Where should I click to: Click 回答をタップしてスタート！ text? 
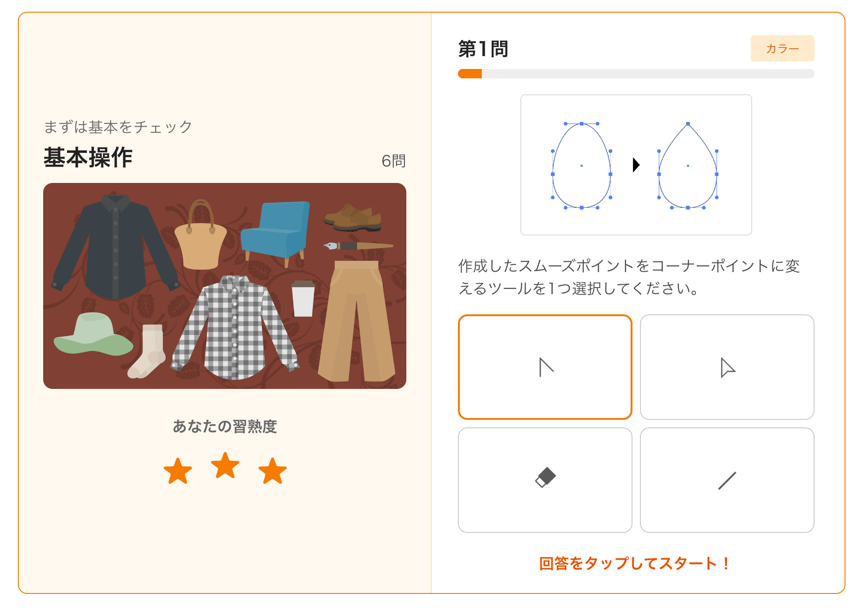[634, 563]
